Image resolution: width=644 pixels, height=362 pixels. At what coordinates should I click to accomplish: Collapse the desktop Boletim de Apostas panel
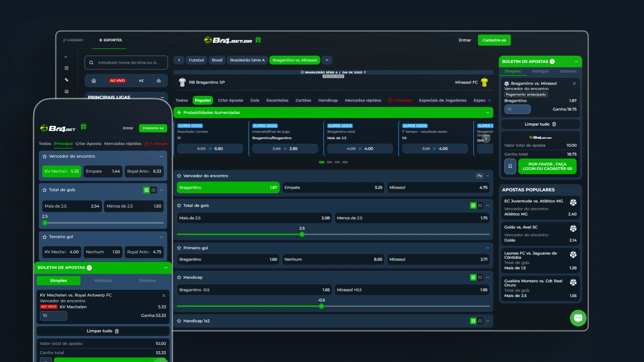point(576,62)
